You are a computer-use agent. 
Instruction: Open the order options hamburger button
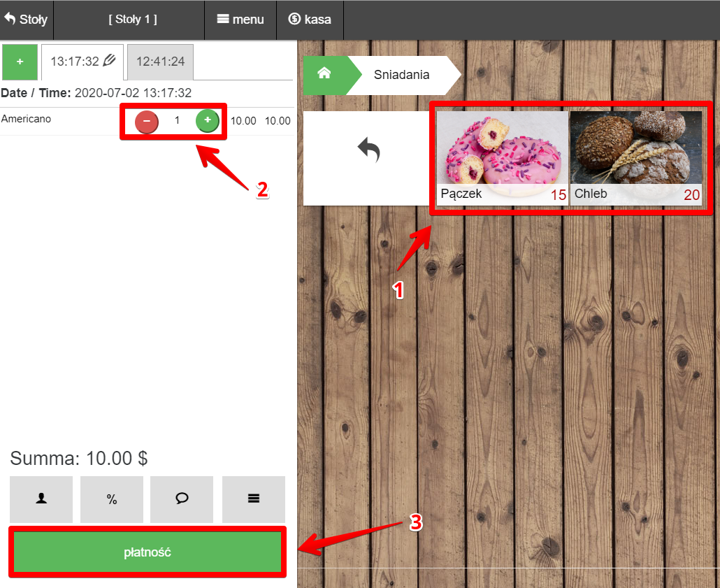point(254,499)
